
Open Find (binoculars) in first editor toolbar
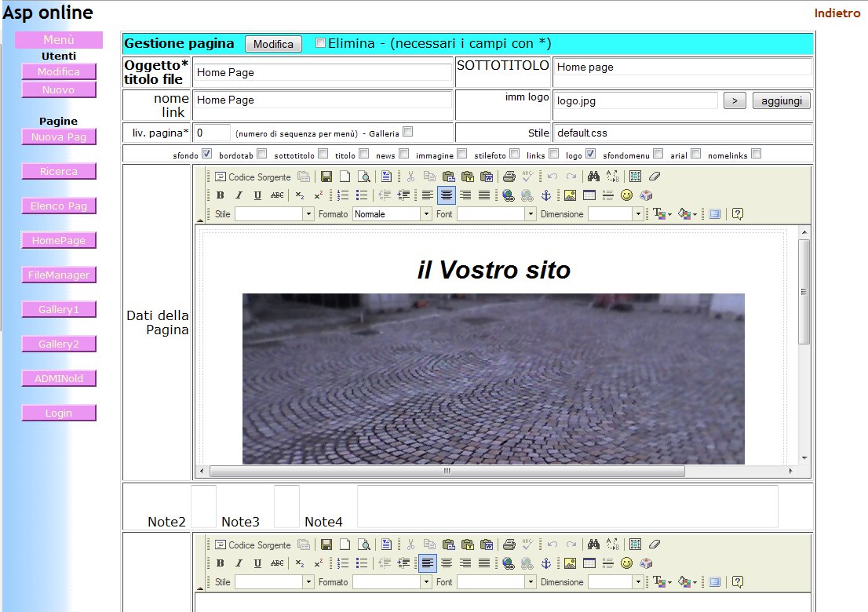pos(593,177)
